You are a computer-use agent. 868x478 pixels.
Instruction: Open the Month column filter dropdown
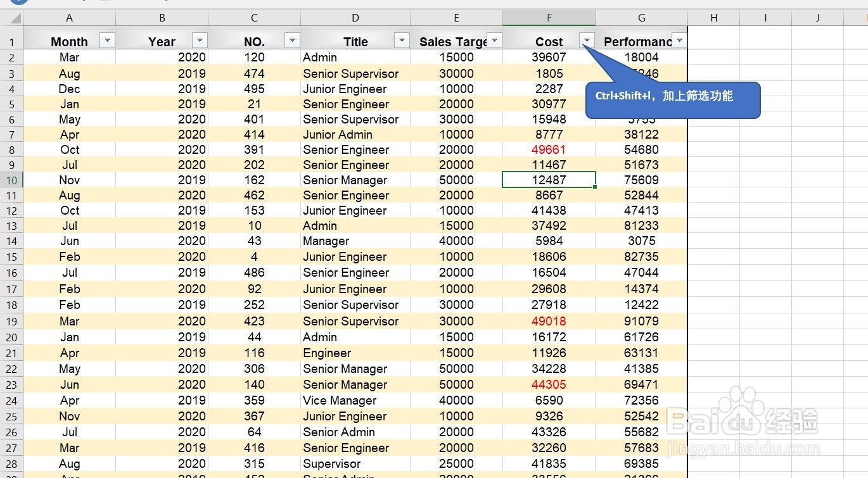click(x=108, y=41)
